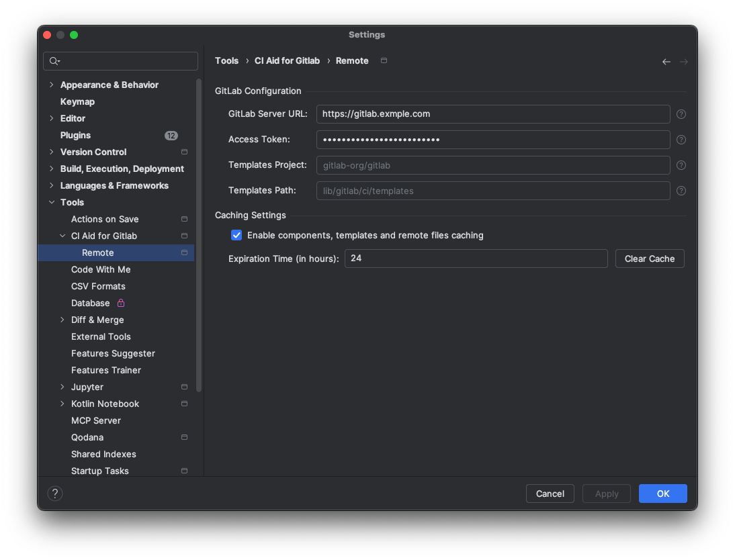Disable components and templates caching checkbox
Image resolution: width=735 pixels, height=560 pixels.
[236, 235]
